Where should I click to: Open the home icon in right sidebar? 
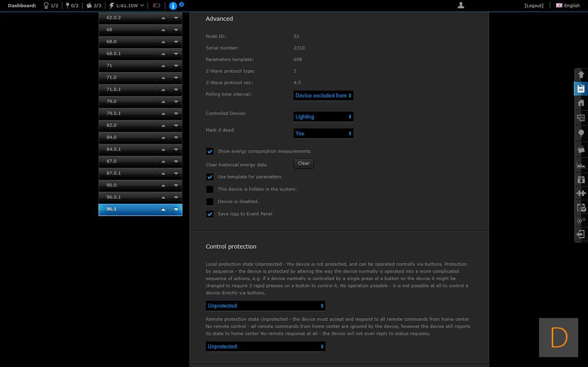[x=581, y=103]
